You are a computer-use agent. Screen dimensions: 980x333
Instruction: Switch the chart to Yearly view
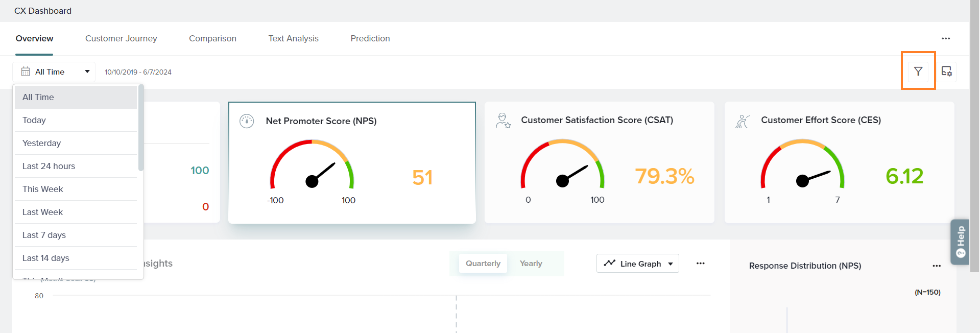point(531,264)
